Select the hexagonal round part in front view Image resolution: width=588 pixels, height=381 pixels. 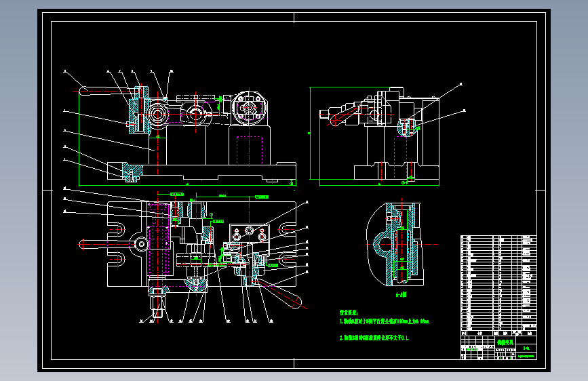pos(249,108)
